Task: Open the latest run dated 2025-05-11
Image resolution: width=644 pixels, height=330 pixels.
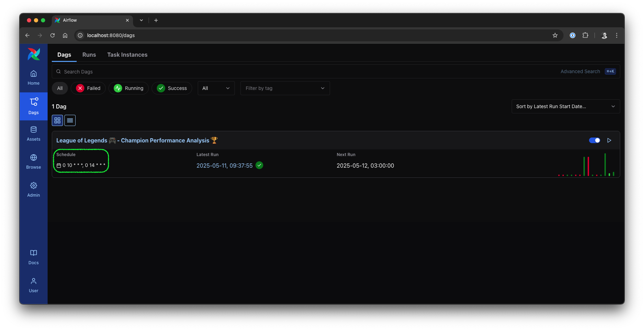Action: [224, 166]
